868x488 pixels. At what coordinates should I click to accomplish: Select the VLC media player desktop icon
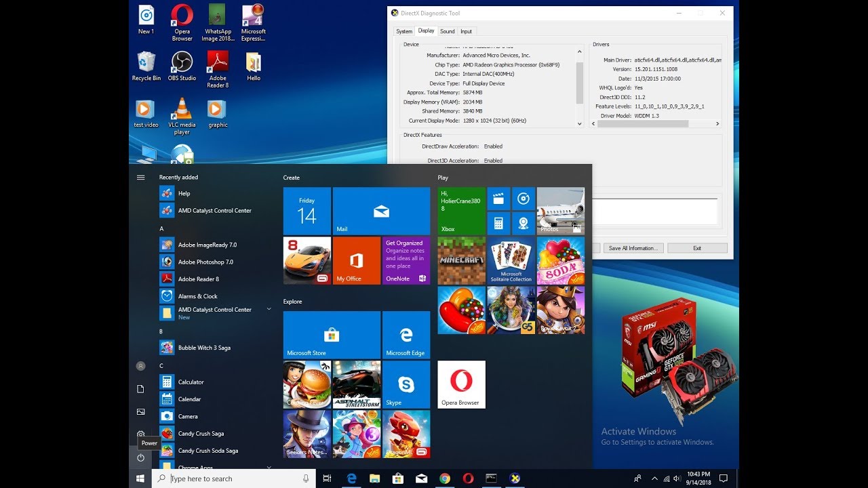pos(182,117)
